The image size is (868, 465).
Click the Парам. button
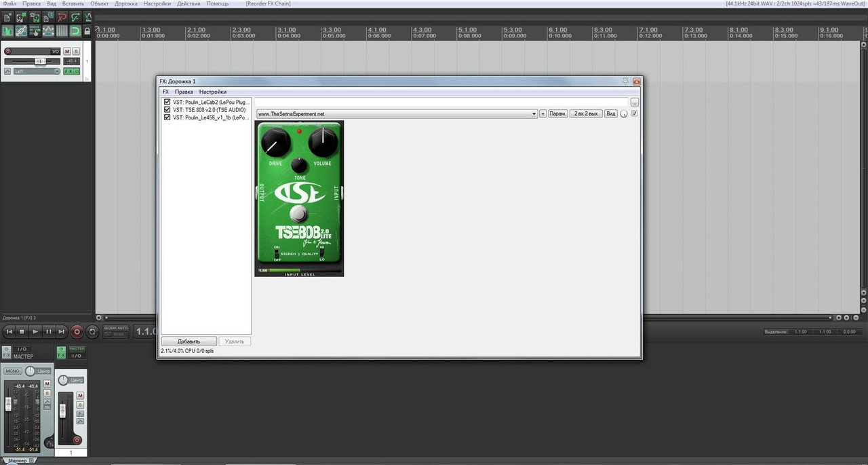(557, 113)
